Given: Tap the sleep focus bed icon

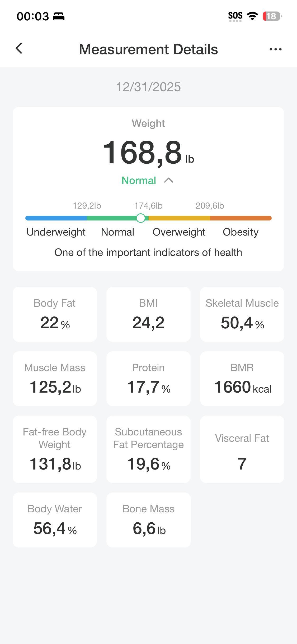Looking at the screenshot, I should coord(59,16).
